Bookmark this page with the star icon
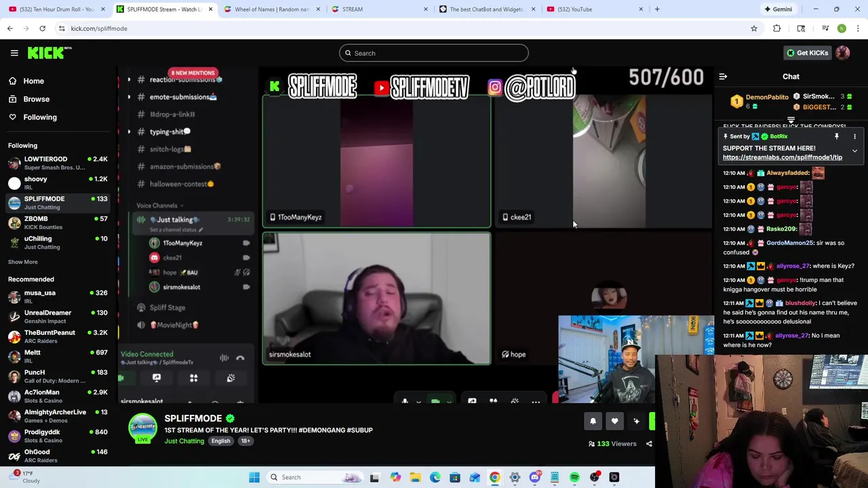This screenshot has height=488, width=868. pos(753,28)
